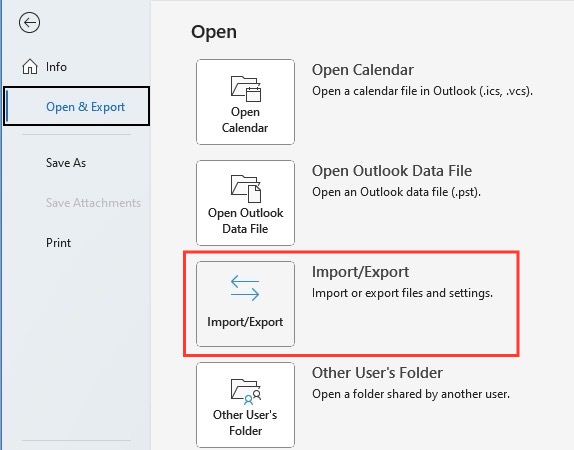Click the Open Outlook Data File tile label

coord(245,221)
